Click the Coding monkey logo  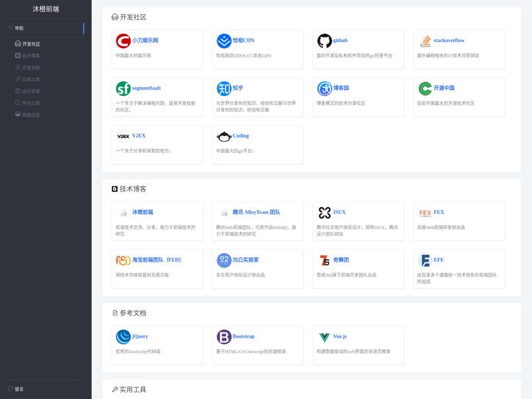coord(224,137)
